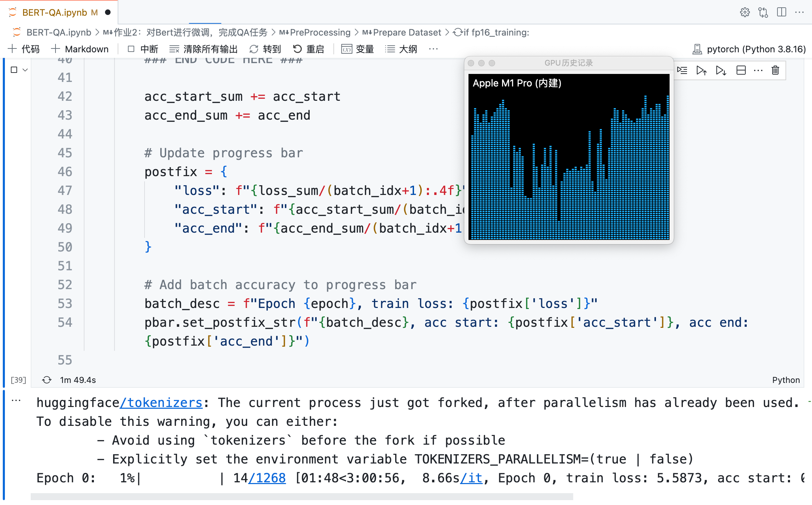Click the Python language mode label
The image size is (812, 505).
click(x=785, y=380)
